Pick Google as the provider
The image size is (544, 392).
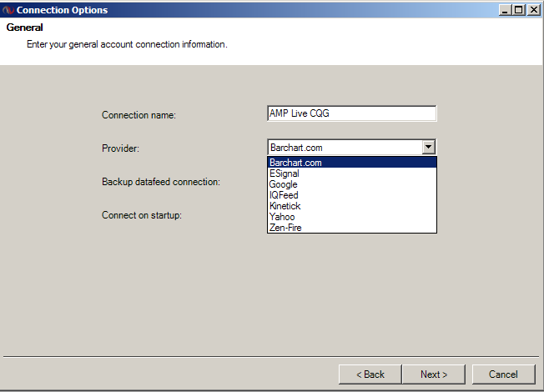coord(351,184)
